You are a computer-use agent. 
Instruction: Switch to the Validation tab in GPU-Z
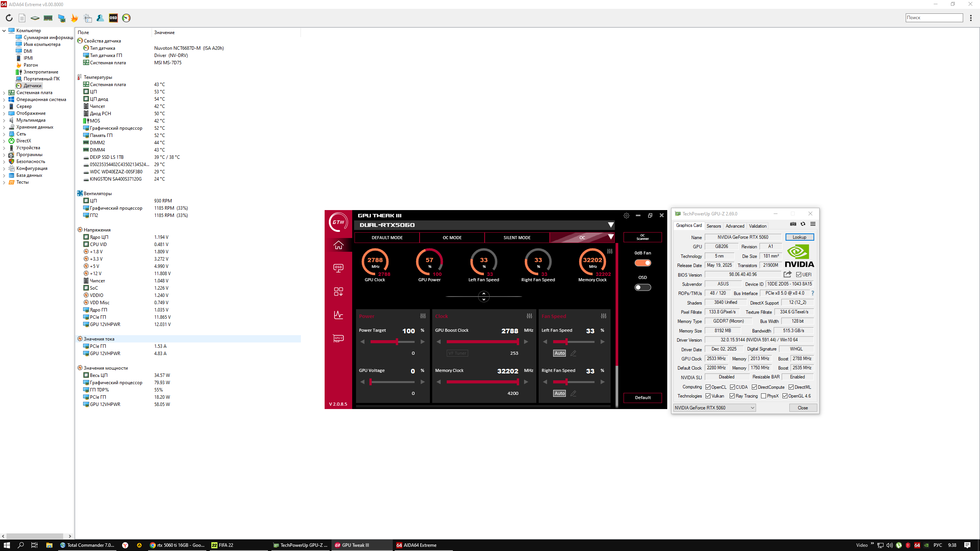(758, 226)
